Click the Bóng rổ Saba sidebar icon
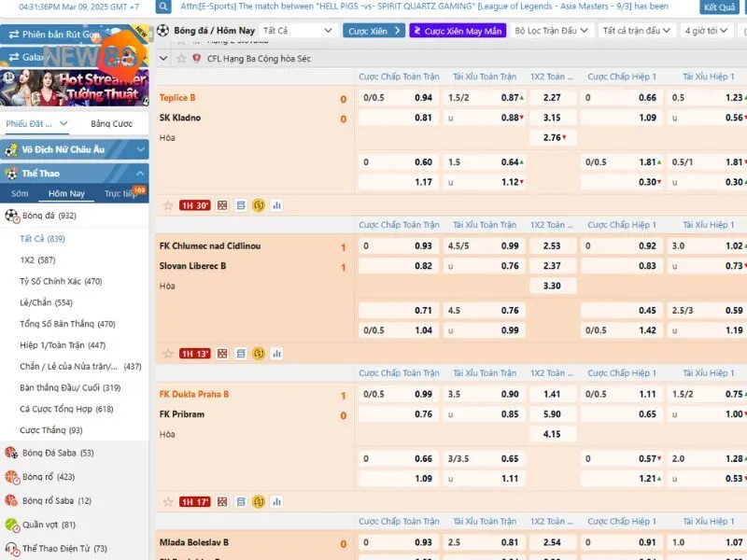The image size is (747, 560). pyautogui.click(x=11, y=500)
